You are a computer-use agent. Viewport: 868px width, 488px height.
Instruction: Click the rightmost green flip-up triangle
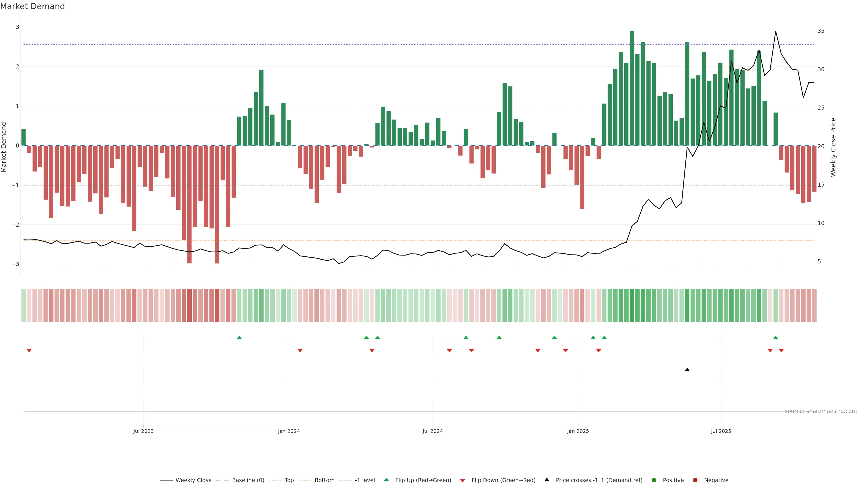(x=776, y=338)
